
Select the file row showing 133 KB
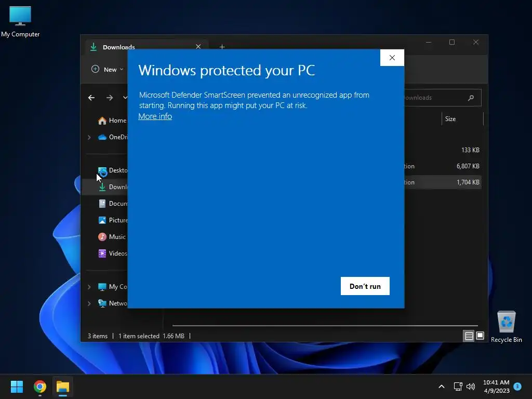[443, 150]
